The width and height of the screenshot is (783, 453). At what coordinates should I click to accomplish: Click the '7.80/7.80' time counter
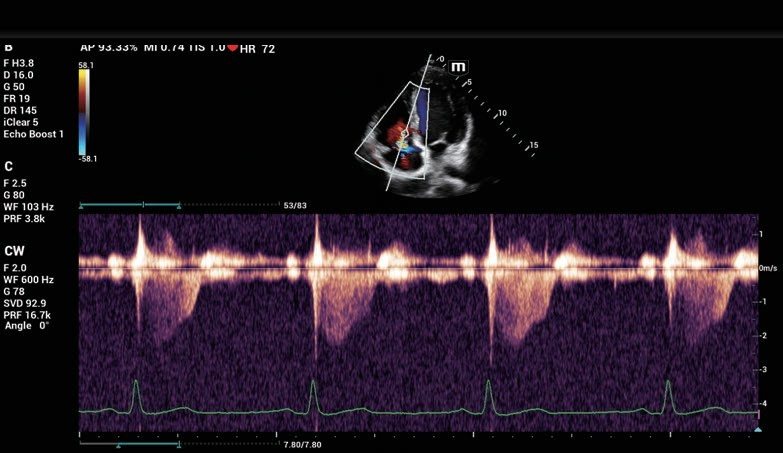point(303,445)
